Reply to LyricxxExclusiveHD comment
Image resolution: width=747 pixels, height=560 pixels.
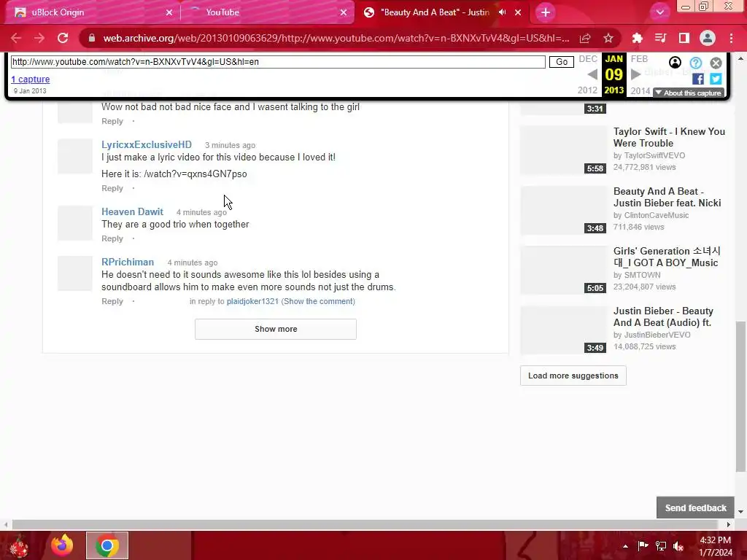click(112, 189)
